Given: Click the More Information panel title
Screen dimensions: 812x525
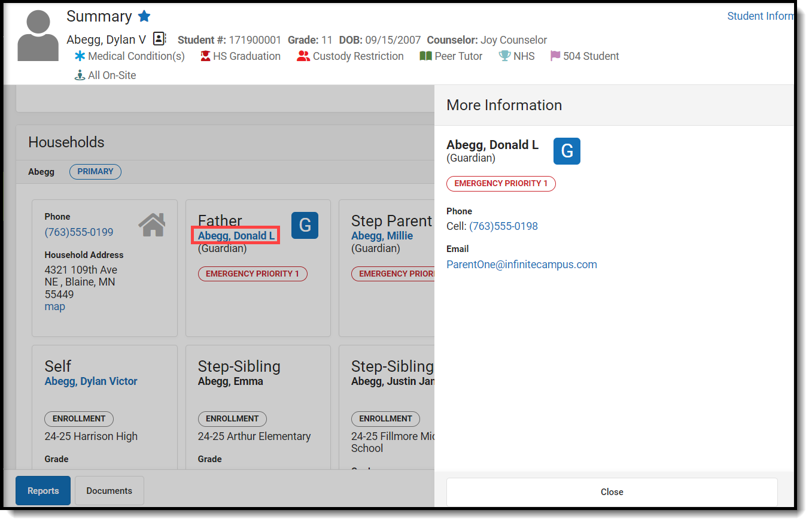Looking at the screenshot, I should point(504,105).
